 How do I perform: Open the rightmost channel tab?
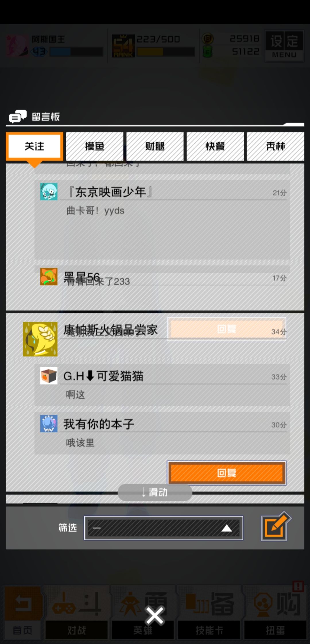coord(276,146)
